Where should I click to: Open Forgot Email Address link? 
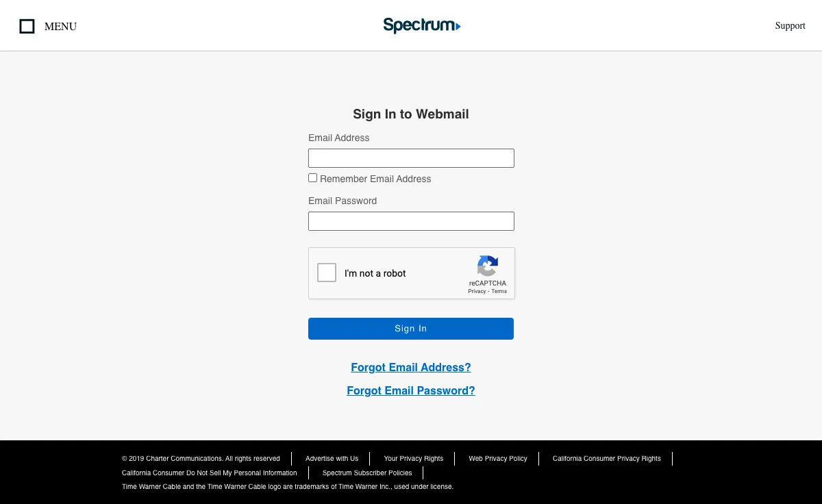click(x=411, y=368)
